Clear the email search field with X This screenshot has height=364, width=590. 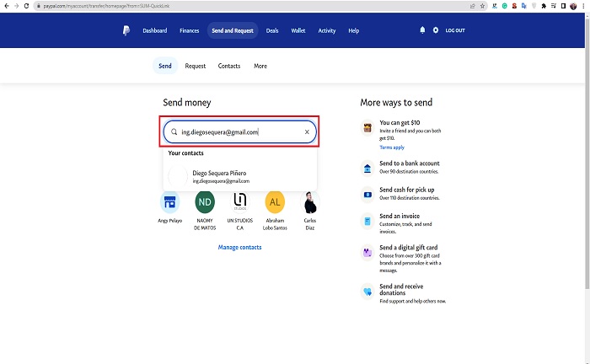(307, 132)
